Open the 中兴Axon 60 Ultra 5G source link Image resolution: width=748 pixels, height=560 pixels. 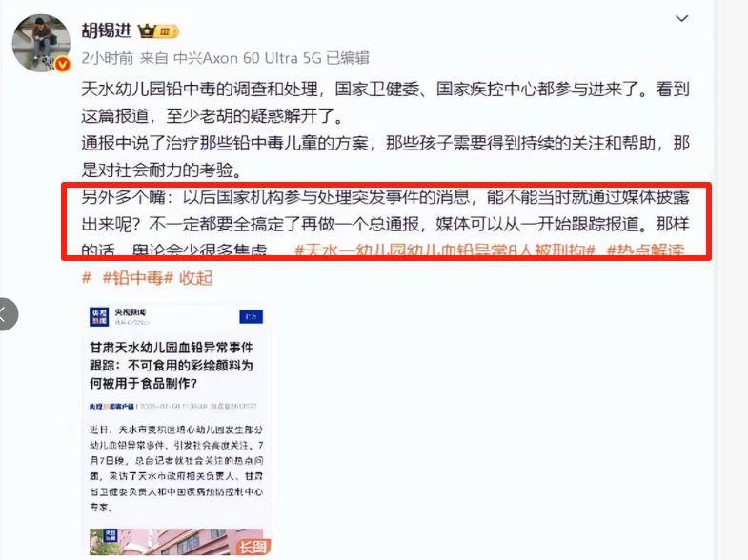pos(248,58)
